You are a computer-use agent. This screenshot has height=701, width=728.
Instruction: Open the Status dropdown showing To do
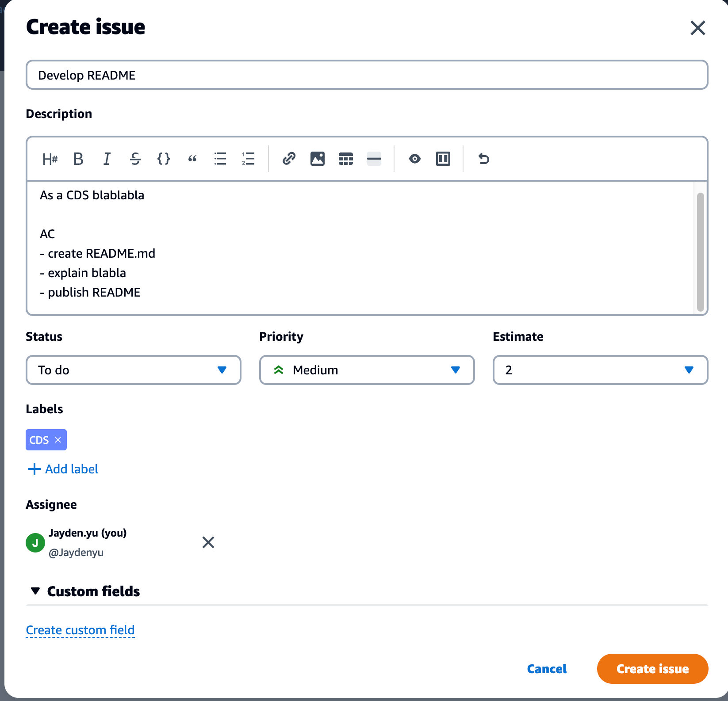pos(134,370)
